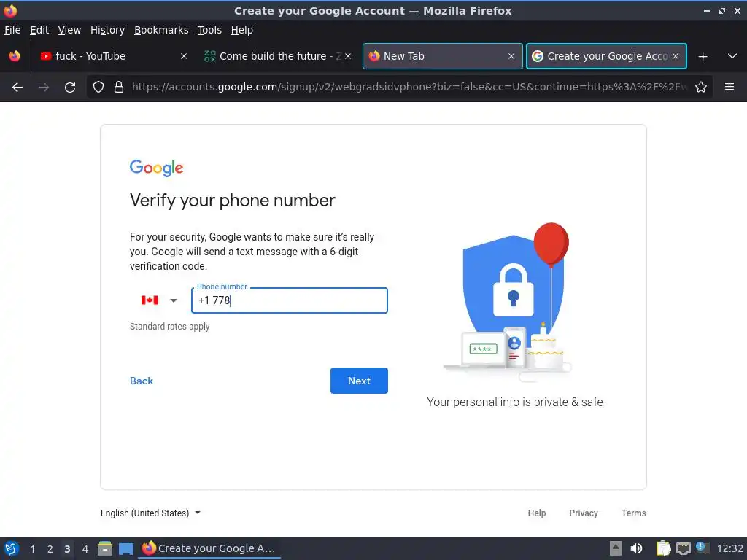The width and height of the screenshot is (747, 560).
Task: Open the clipboard manager tray icon
Action: tap(663, 548)
